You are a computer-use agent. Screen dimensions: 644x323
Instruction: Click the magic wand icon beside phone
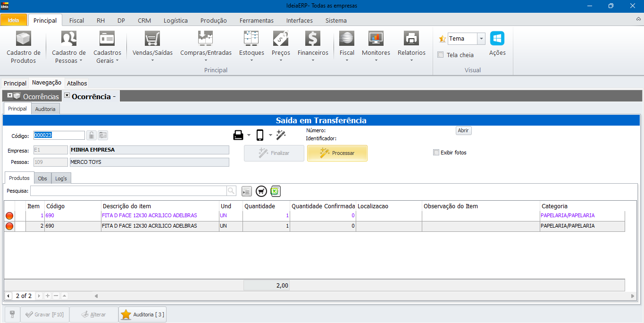pos(281,136)
